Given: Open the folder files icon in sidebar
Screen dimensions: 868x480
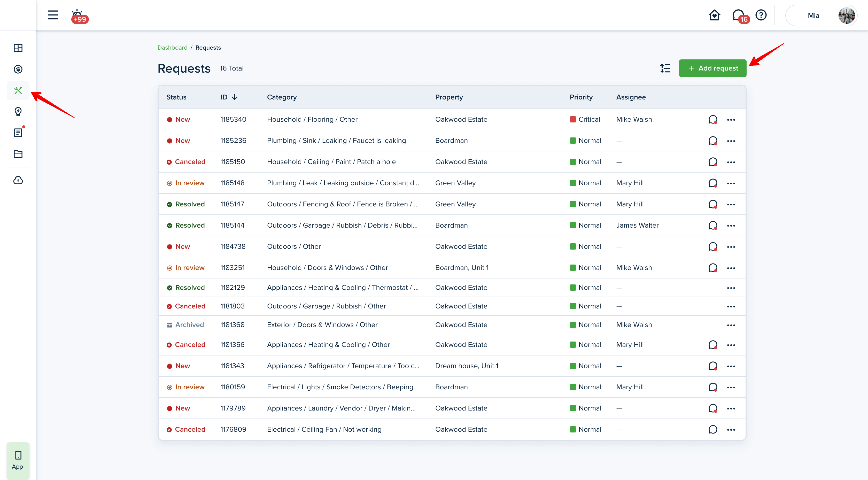Looking at the screenshot, I should [x=18, y=154].
